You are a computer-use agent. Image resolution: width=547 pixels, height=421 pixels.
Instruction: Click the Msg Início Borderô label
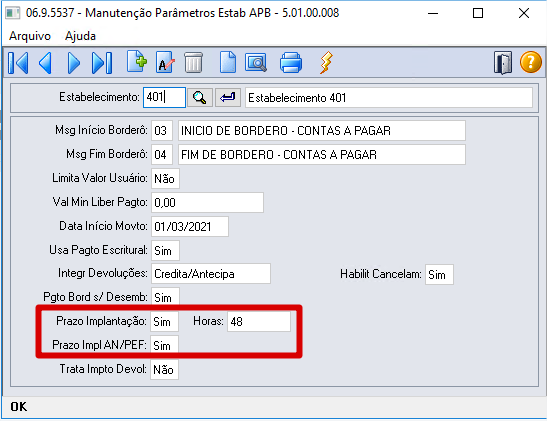102,130
